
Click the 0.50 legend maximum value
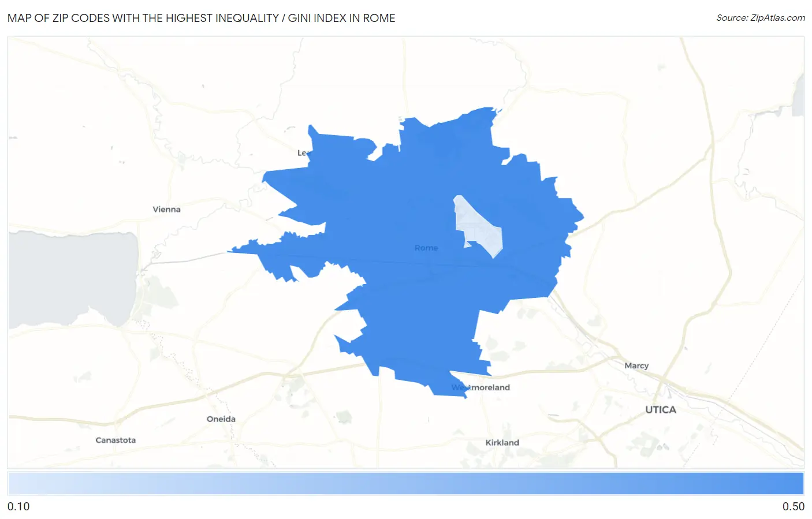click(794, 506)
